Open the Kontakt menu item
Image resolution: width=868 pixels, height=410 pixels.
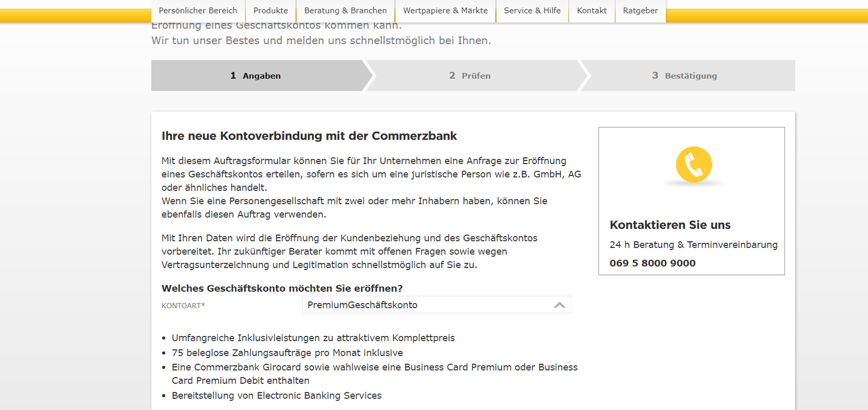[592, 11]
